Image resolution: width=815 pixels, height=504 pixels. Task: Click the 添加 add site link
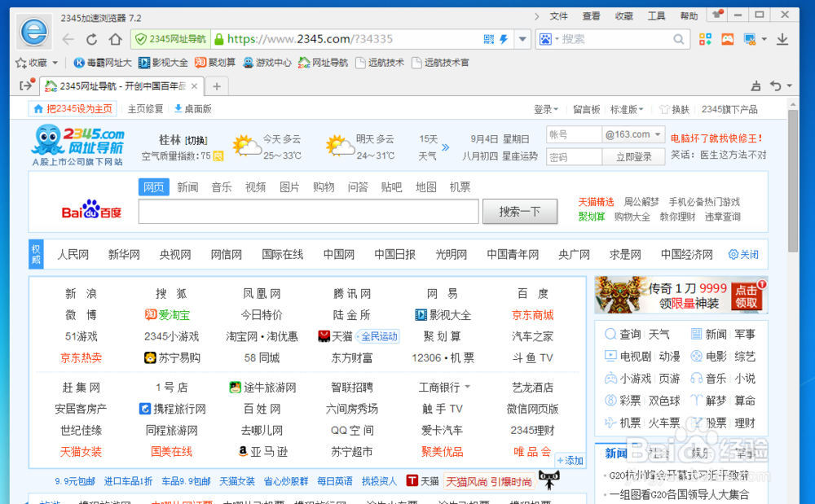click(570, 460)
